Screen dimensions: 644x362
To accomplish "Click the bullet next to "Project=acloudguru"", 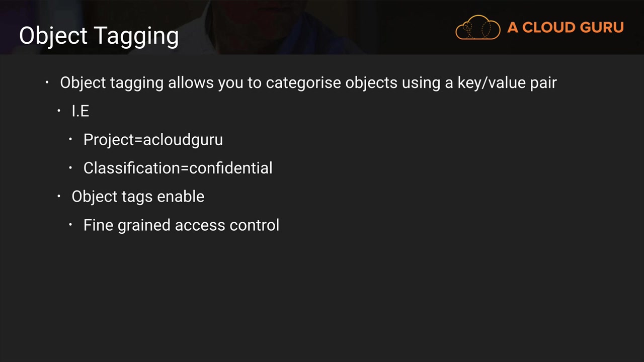I will [71, 139].
